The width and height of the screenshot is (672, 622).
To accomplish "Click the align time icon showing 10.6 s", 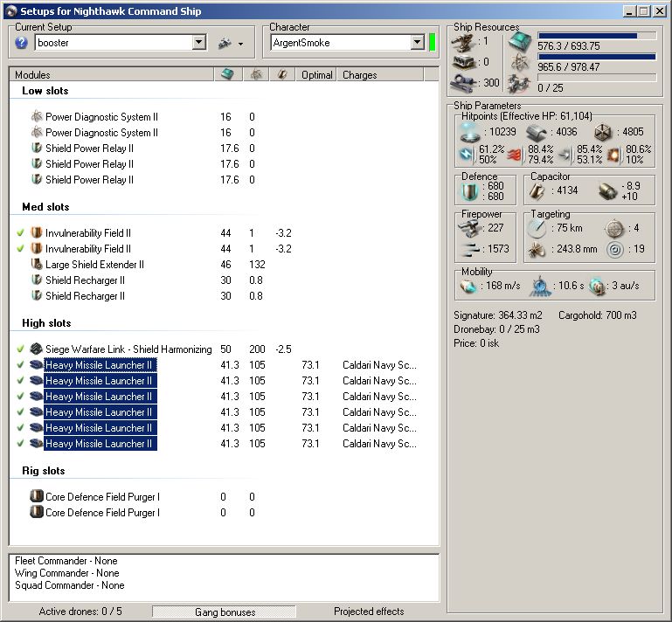I will pyautogui.click(x=539, y=287).
